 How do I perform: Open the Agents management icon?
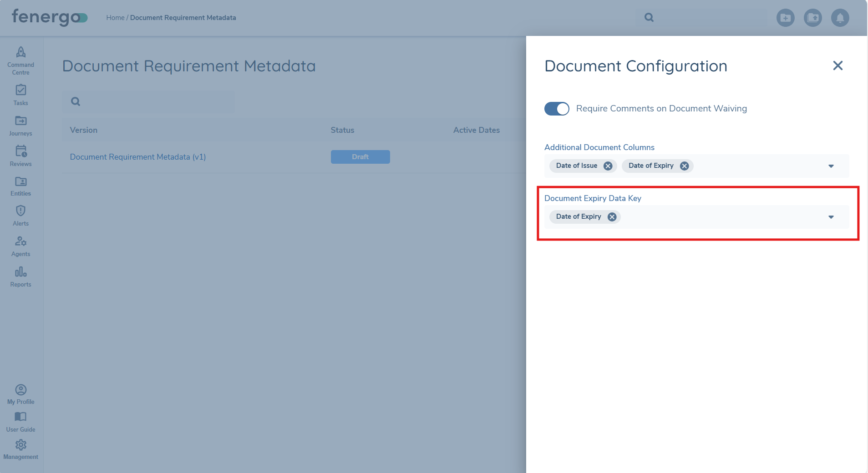[x=20, y=244]
